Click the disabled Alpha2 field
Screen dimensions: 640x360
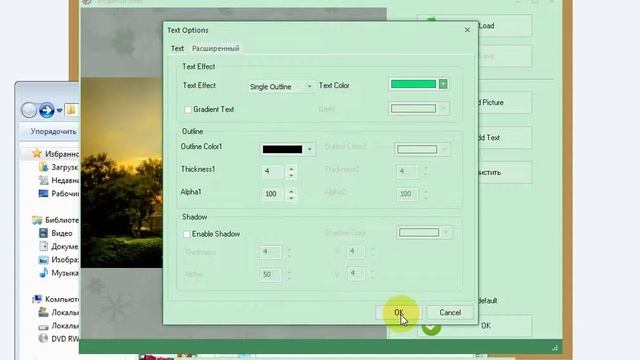click(x=407, y=194)
